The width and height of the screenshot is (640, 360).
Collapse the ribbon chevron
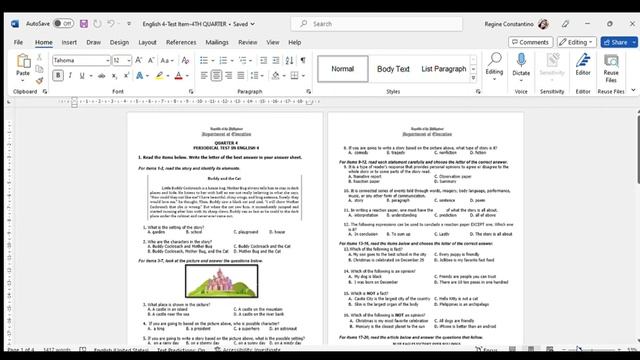[x=633, y=91]
